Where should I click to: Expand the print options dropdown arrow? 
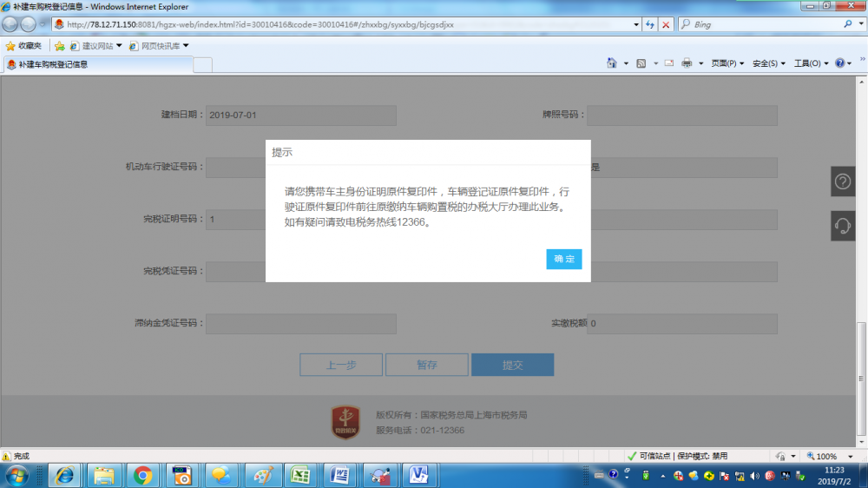(x=700, y=63)
